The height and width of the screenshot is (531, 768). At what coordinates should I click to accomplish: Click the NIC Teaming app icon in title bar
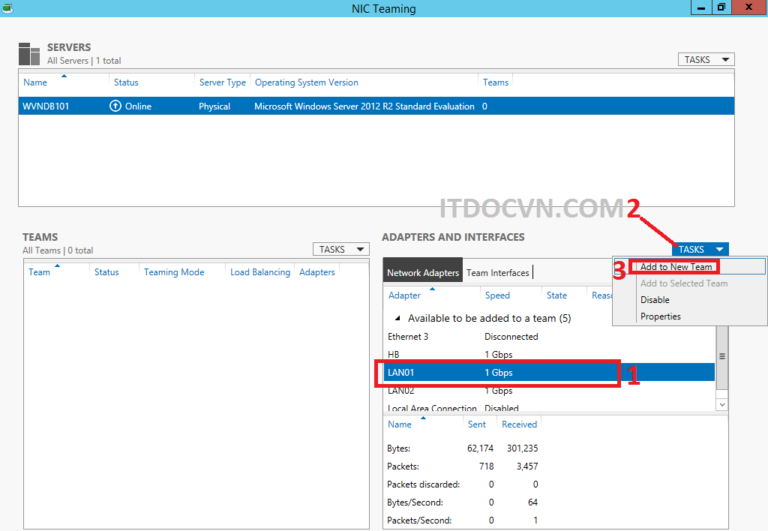[x=9, y=8]
